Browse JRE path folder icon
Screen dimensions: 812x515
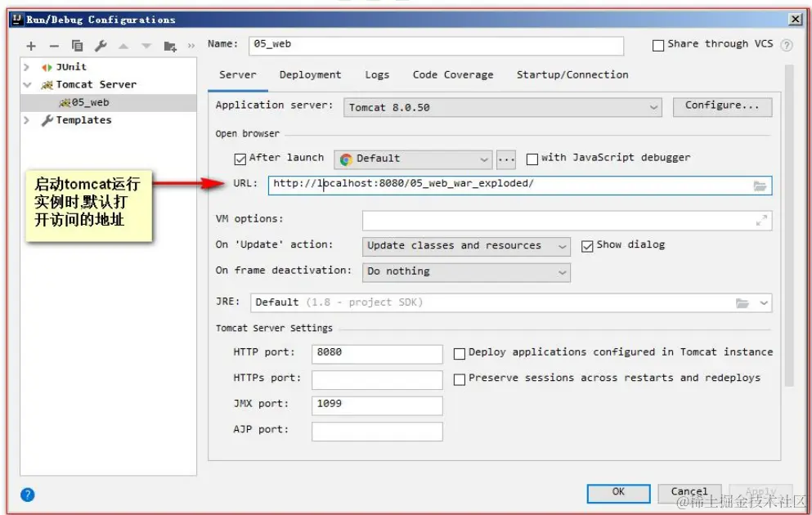(x=742, y=302)
